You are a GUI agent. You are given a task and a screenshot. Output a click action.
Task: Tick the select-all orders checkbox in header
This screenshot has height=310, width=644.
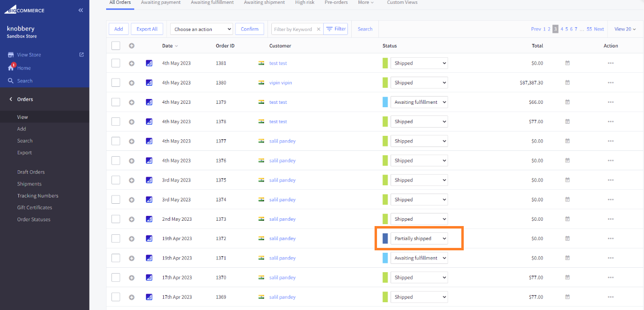coord(116,46)
